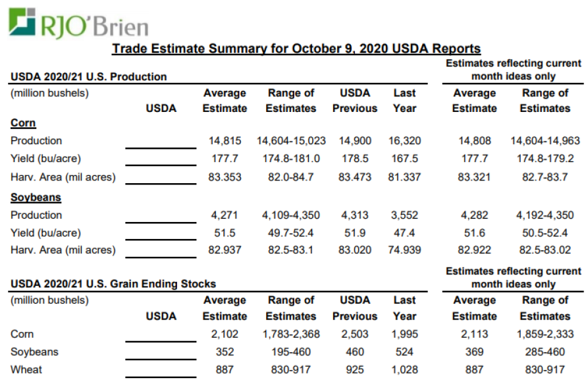Screen dimensions: 588x380
Task: Click the RJO'Brien green square logo
Action: point(22,21)
